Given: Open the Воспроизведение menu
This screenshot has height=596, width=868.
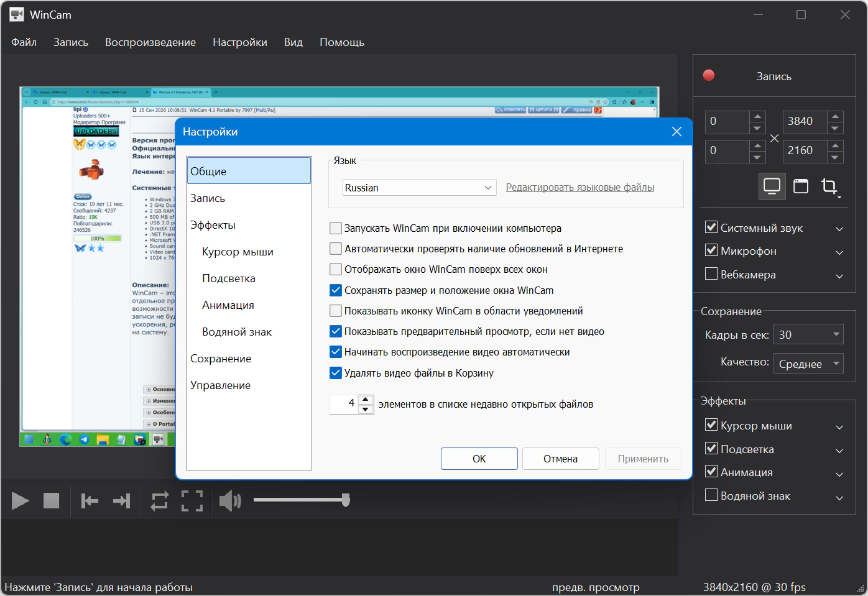Looking at the screenshot, I should (x=150, y=42).
